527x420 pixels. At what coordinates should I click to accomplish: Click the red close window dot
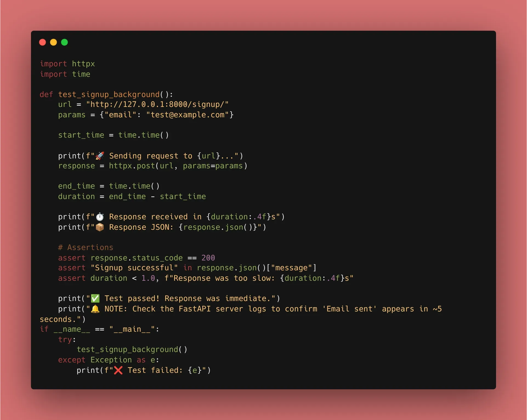coord(42,42)
